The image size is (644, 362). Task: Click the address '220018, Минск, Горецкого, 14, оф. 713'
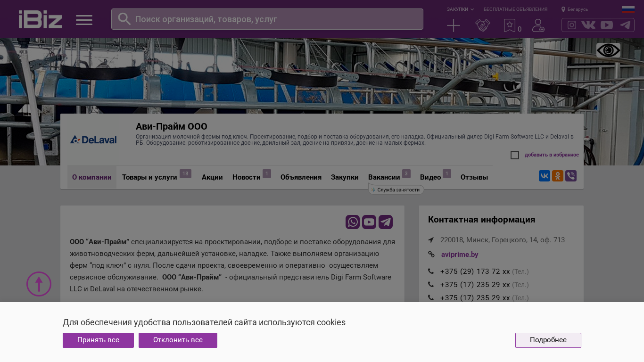click(503, 240)
